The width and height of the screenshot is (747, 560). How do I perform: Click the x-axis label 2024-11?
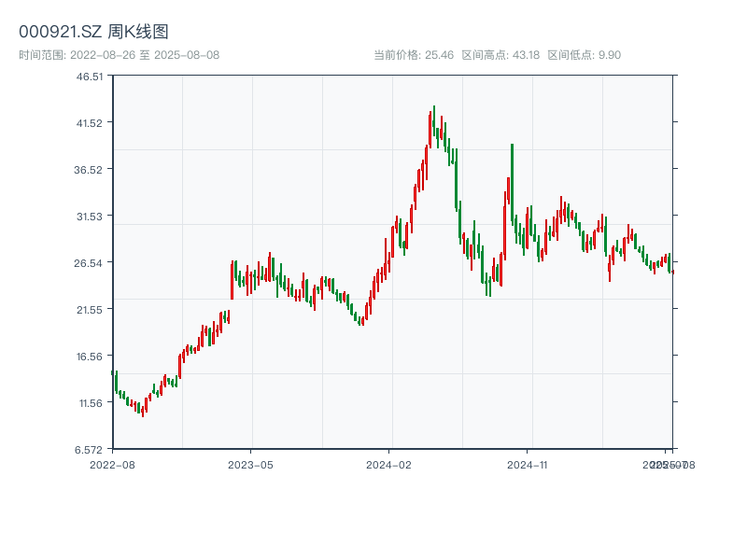[527, 465]
